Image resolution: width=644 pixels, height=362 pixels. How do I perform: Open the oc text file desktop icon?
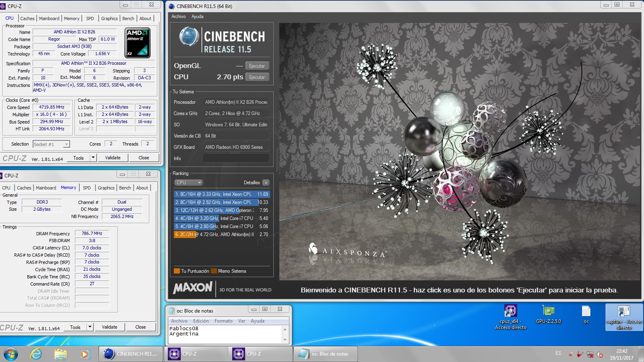586,315
